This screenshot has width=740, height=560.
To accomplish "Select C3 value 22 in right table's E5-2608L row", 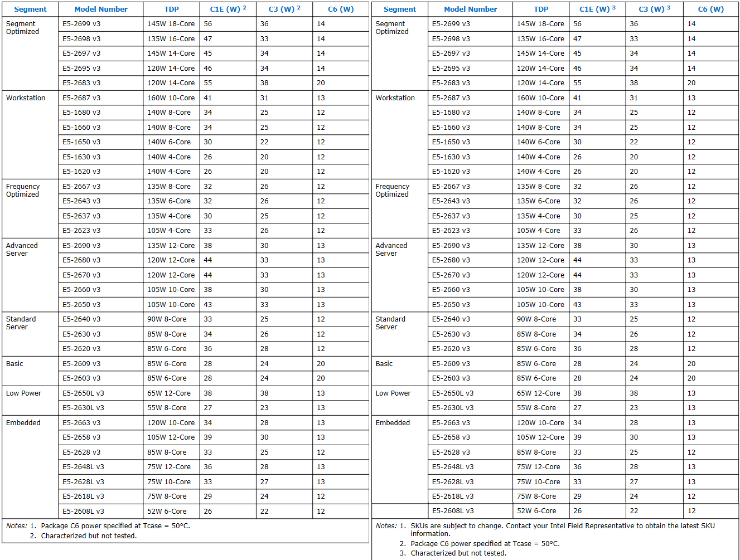I will 634,511.
